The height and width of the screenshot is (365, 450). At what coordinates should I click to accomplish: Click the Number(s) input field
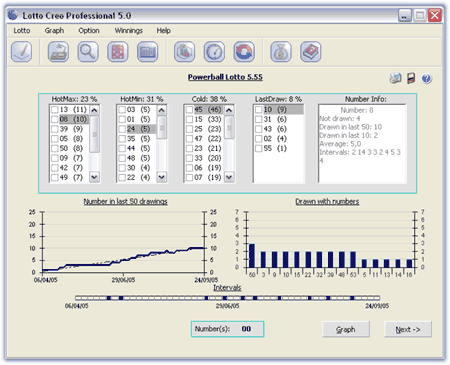pos(228,329)
